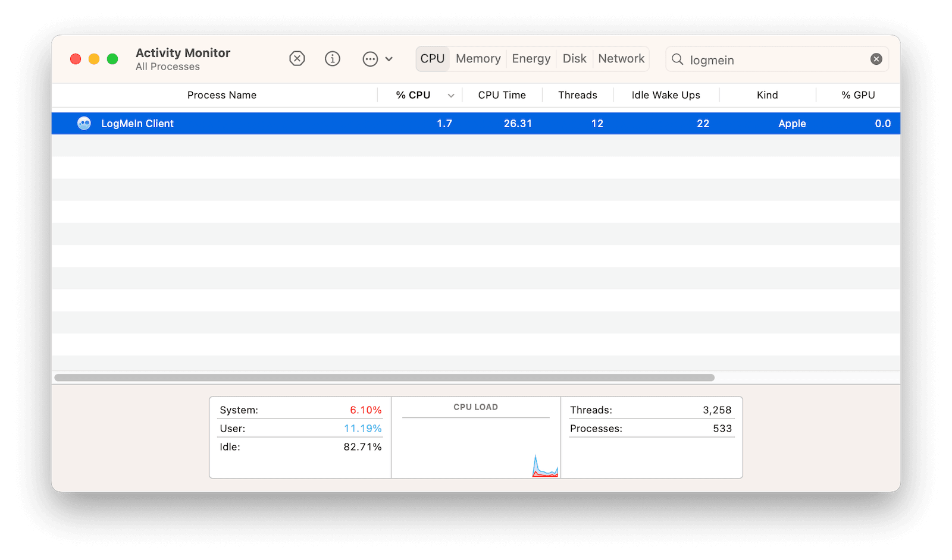Image resolution: width=952 pixels, height=560 pixels.
Task: Click the Apple kind cell
Action: [792, 124]
